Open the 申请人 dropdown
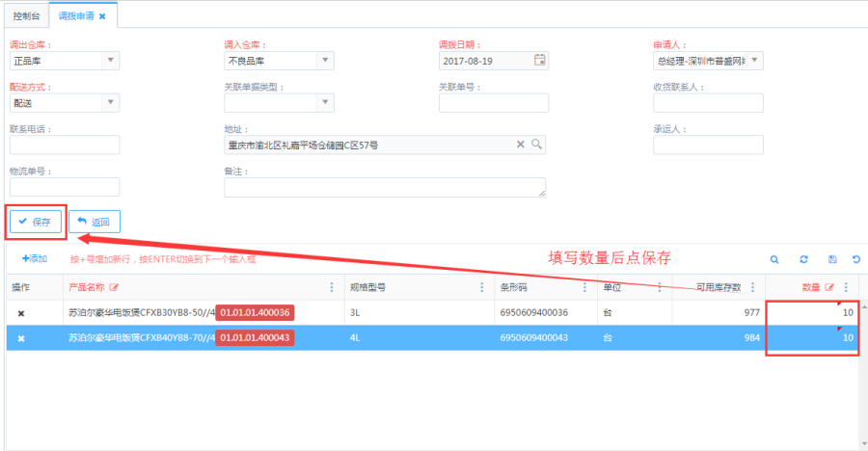This screenshot has height=451, width=868. click(x=754, y=61)
